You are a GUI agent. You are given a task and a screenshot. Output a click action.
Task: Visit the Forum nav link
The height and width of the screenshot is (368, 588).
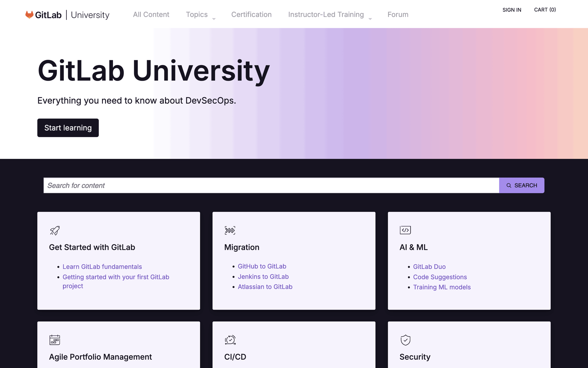point(398,14)
